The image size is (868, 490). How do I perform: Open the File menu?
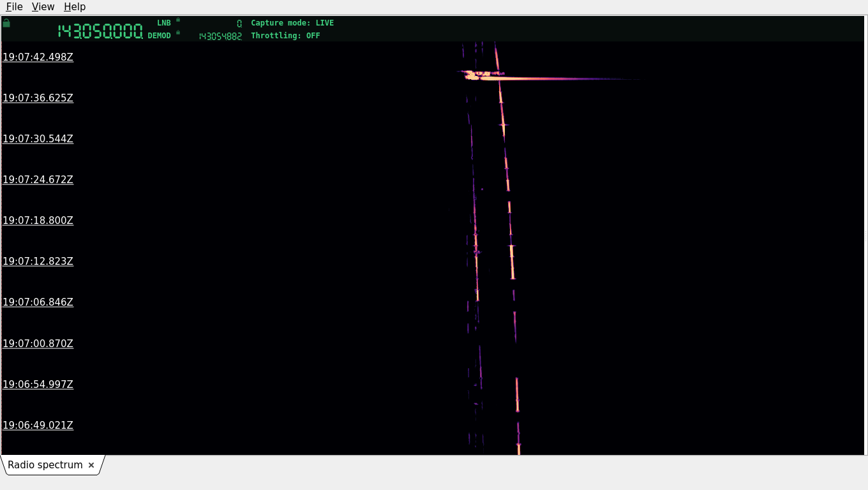point(14,6)
